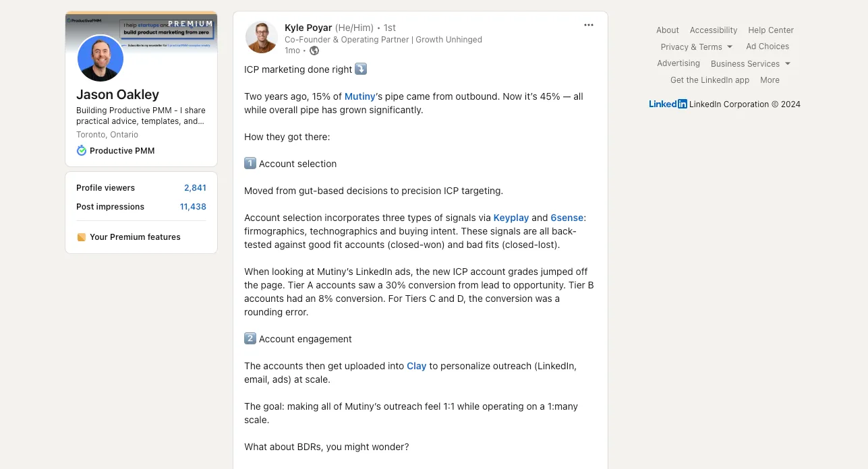Open the Keyplay mention link
This screenshot has width=868, height=469.
(511, 218)
